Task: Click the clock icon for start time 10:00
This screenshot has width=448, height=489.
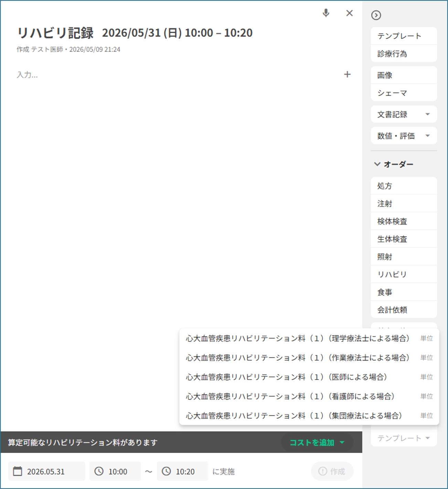Action: [x=99, y=471]
